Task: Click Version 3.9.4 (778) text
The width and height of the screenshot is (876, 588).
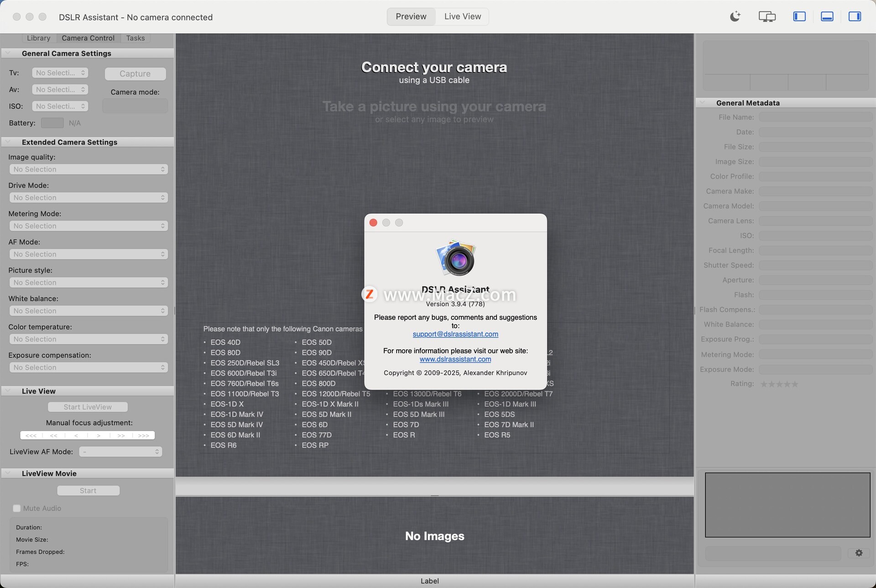Action: point(455,304)
